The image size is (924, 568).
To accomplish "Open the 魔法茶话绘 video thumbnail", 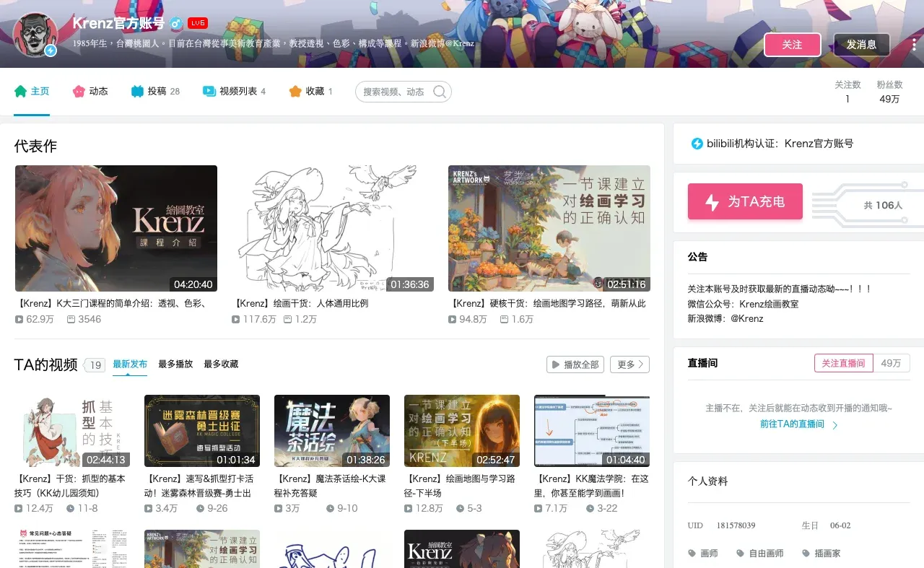I will [332, 431].
